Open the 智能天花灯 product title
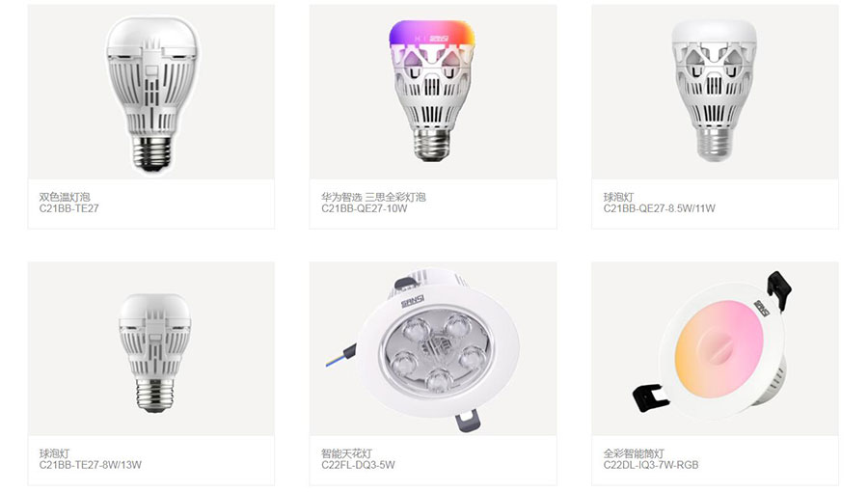This screenshot has height=492, width=868. [346, 453]
